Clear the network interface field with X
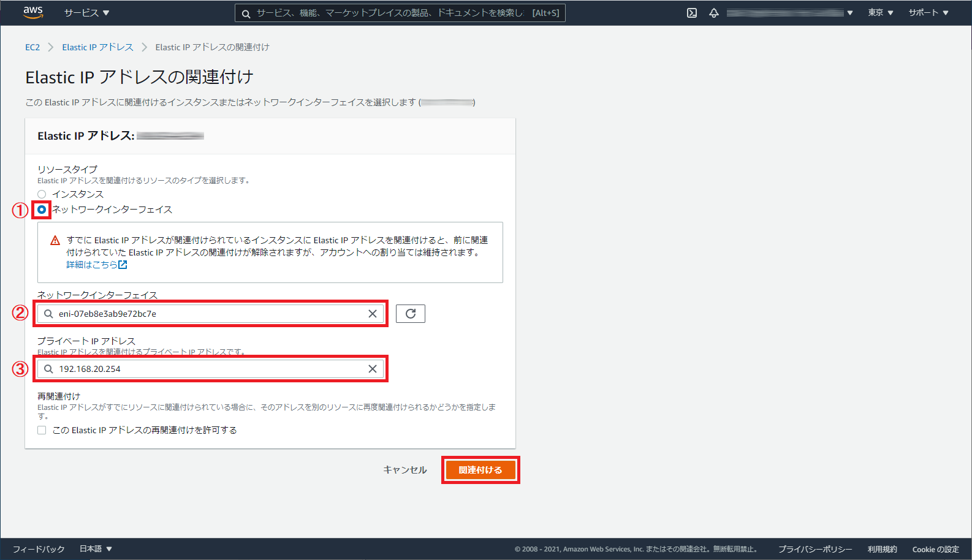The image size is (972, 560). tap(373, 314)
